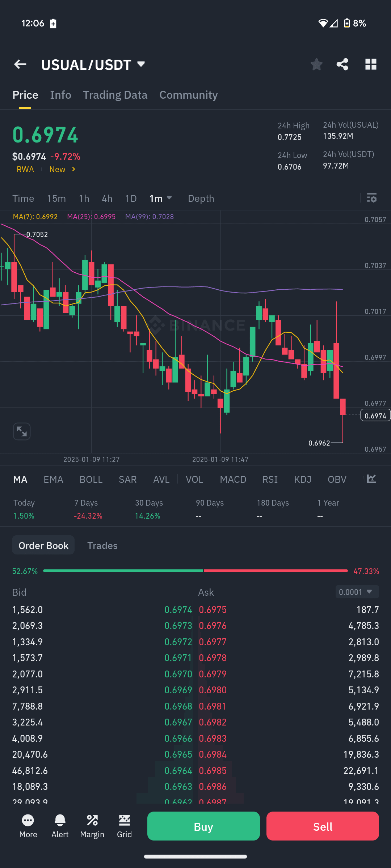
Task: Switch to the Trading Data tab
Action: click(115, 95)
